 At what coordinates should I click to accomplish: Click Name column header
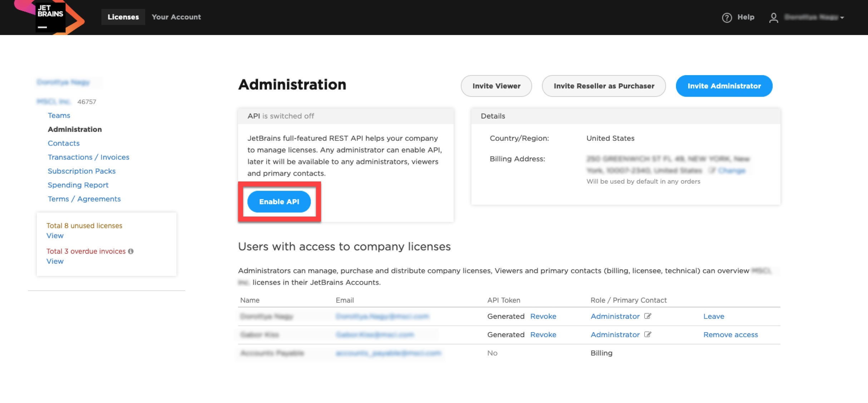[x=250, y=300]
